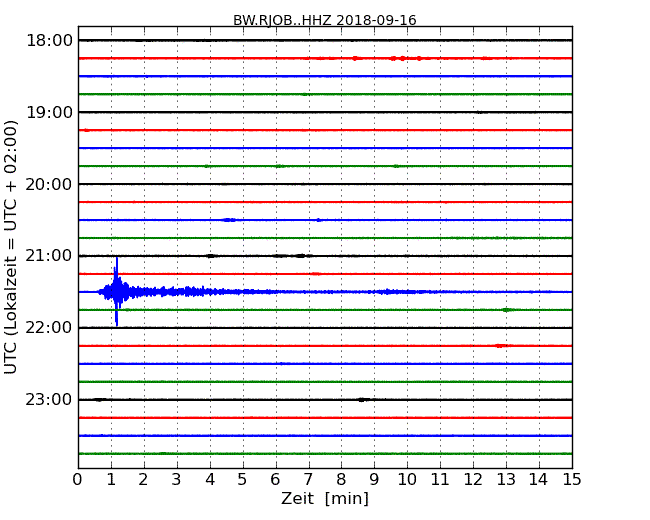Click the x-axis tick label 13
The image size is (650, 520).
coord(506,480)
